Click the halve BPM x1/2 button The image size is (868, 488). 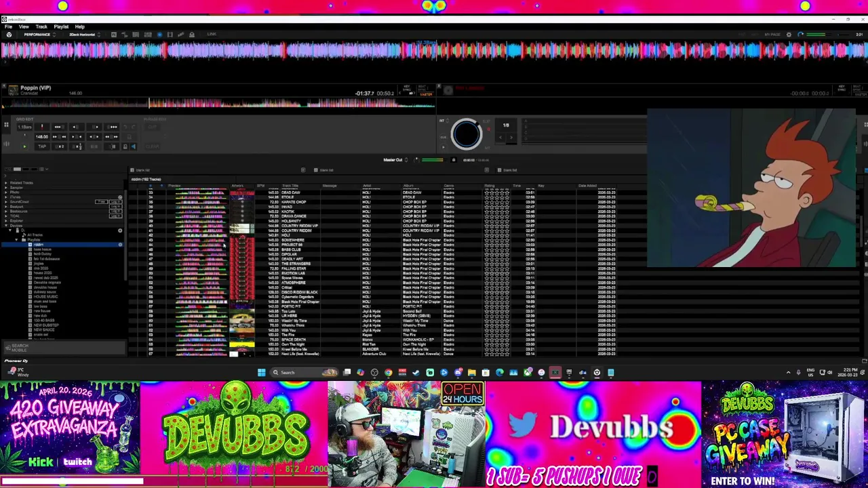(x=77, y=146)
